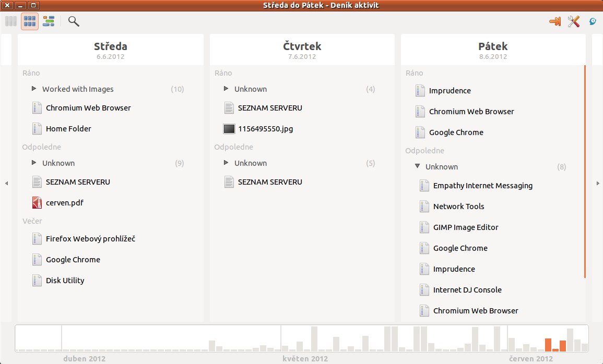Open SEZNAM SERVERU document icon on Středa
Screen dimensions: 603x364
pyautogui.click(x=37, y=182)
